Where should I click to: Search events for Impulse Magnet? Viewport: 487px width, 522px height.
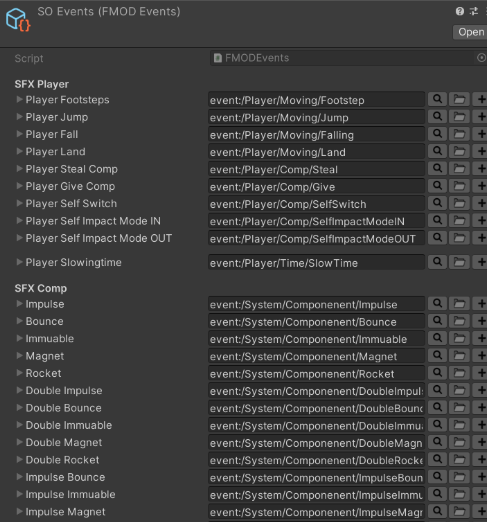[x=437, y=512]
